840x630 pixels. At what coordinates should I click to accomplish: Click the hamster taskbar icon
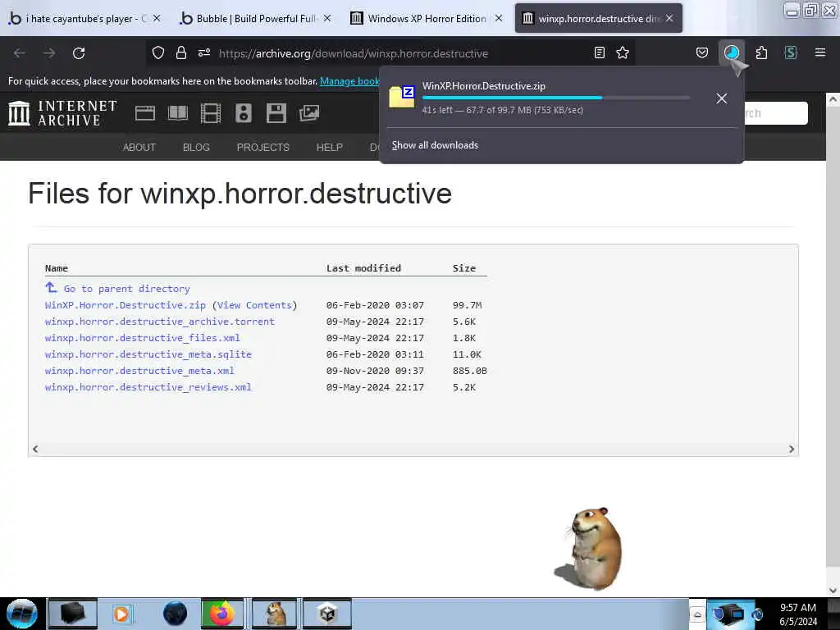[275, 614]
